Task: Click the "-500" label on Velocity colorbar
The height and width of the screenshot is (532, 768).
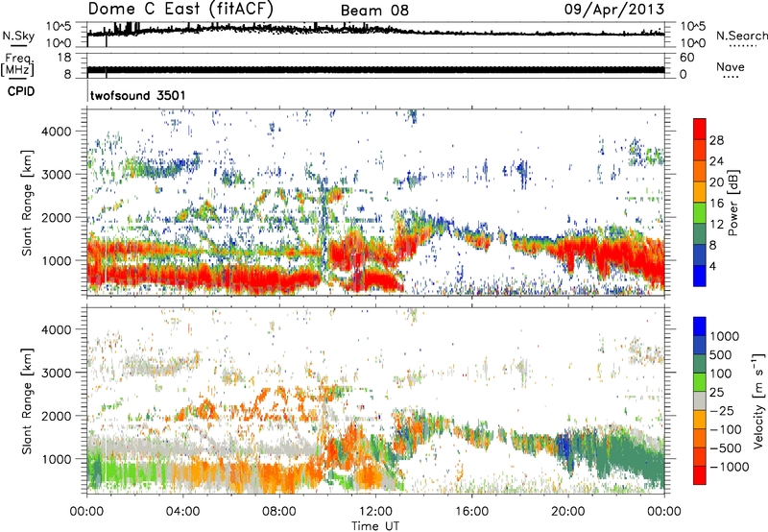Action: point(726,447)
